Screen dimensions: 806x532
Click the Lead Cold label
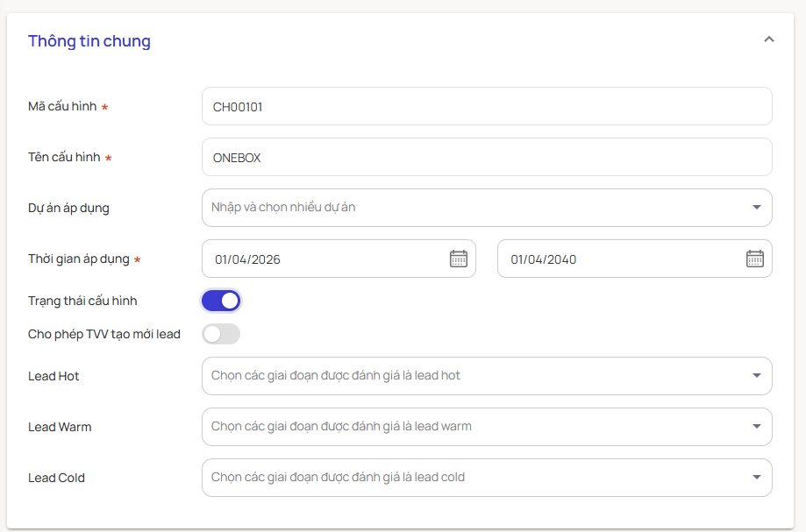(56, 478)
